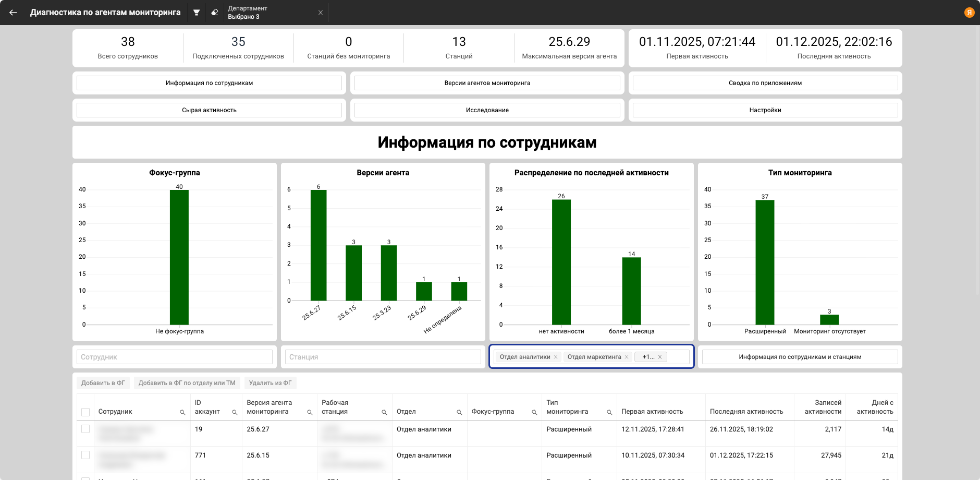Open the orange user avatar icon

tap(969, 13)
